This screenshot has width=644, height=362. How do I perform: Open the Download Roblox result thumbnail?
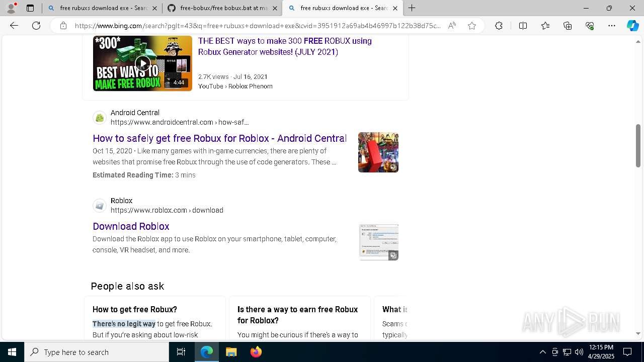tap(378, 242)
